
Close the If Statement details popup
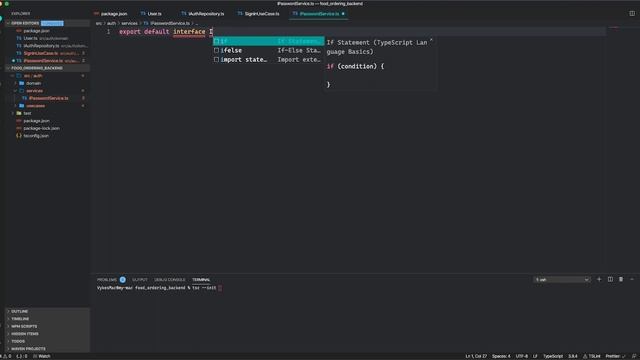(431, 40)
